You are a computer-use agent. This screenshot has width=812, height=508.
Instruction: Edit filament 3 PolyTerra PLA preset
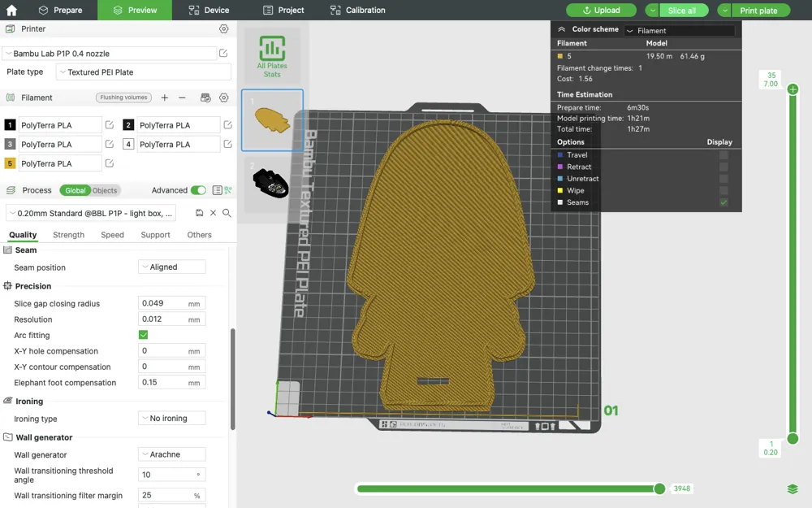110,144
